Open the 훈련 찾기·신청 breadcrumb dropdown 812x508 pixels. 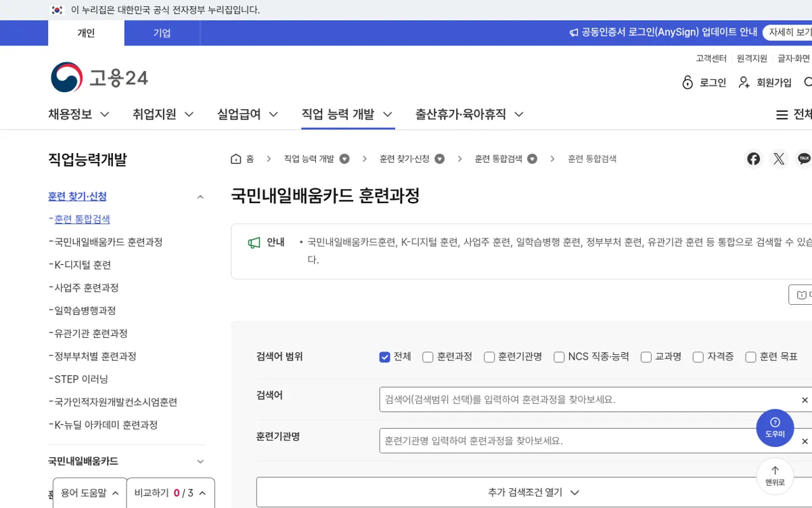[440, 158]
